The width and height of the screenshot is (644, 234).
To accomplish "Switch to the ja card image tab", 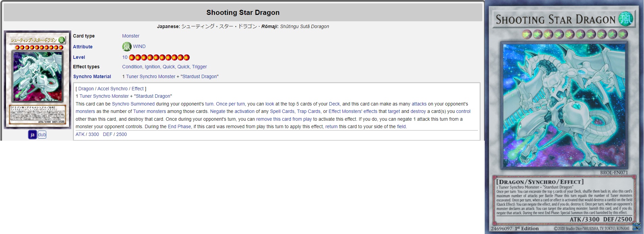I will [32, 135].
